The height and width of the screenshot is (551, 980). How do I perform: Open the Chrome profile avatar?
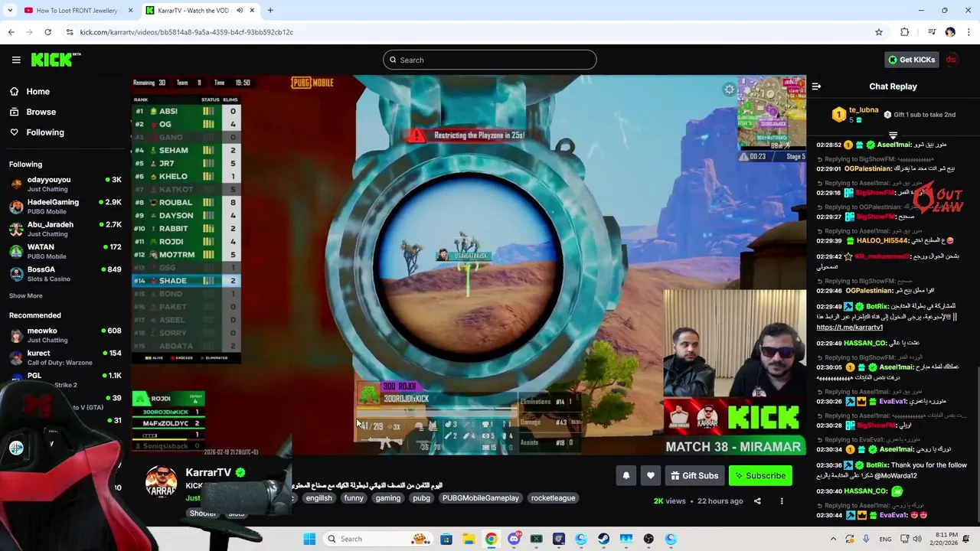pos(950,32)
